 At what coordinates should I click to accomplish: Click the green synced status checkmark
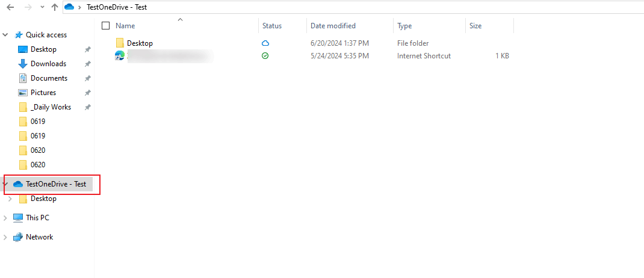(x=265, y=56)
